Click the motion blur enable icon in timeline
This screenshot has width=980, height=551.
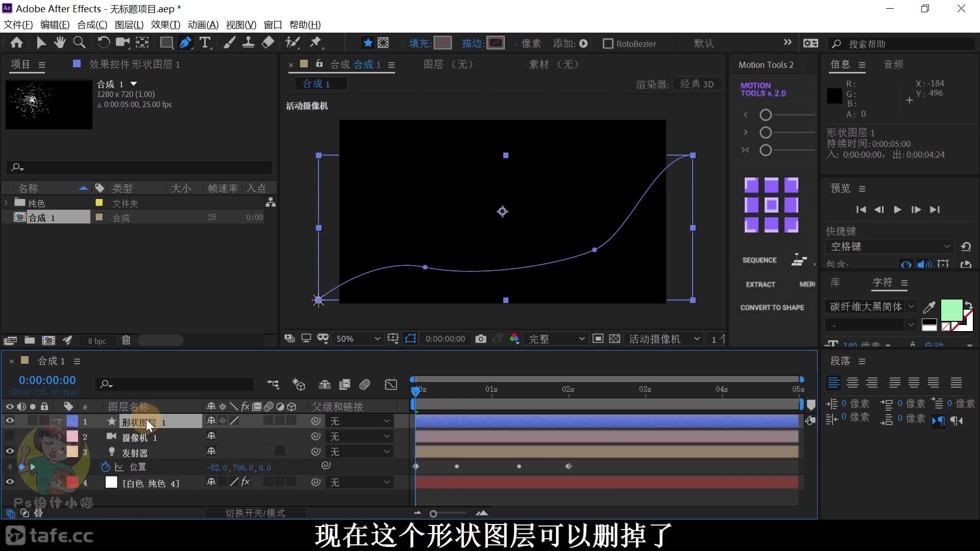coord(364,384)
